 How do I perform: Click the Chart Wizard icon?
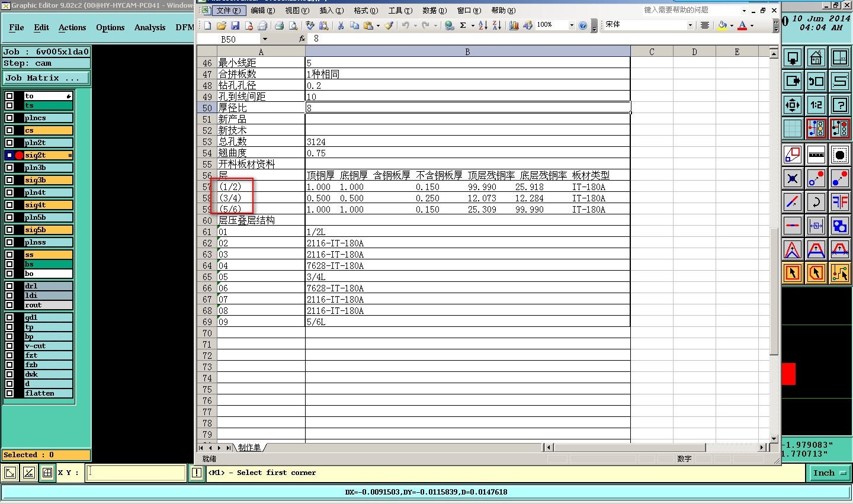[x=514, y=25]
